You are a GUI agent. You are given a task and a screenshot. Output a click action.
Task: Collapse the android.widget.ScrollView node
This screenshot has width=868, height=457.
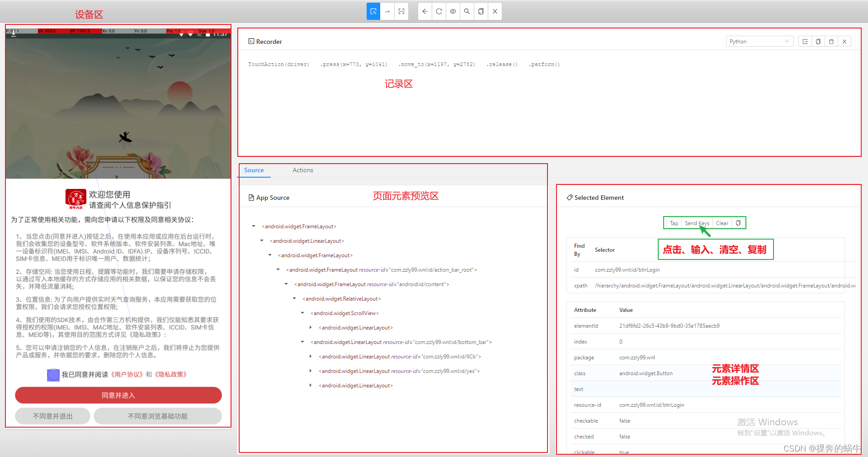[x=302, y=313]
